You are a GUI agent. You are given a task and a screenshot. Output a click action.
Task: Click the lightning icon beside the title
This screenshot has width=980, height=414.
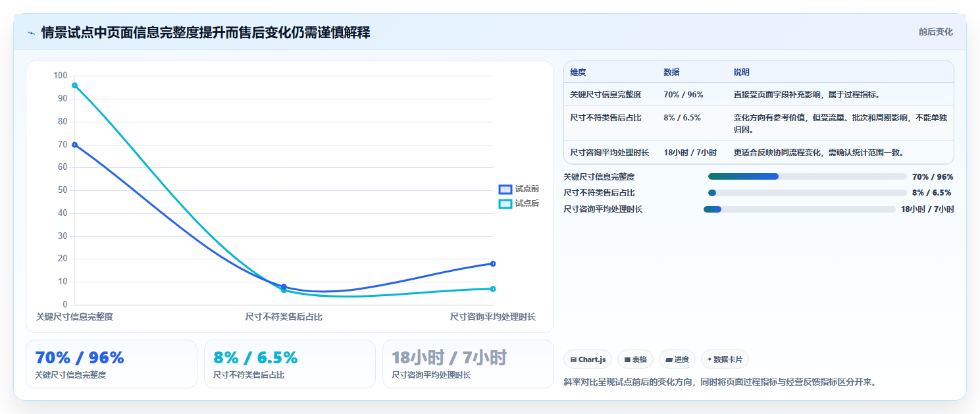pyautogui.click(x=31, y=33)
